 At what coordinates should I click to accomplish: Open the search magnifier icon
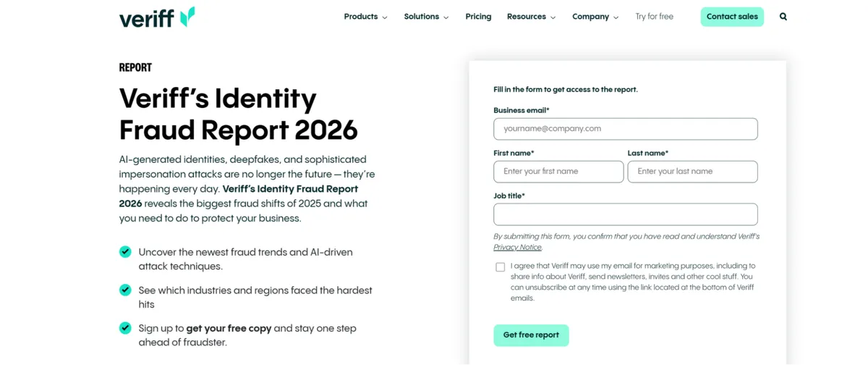click(x=783, y=17)
